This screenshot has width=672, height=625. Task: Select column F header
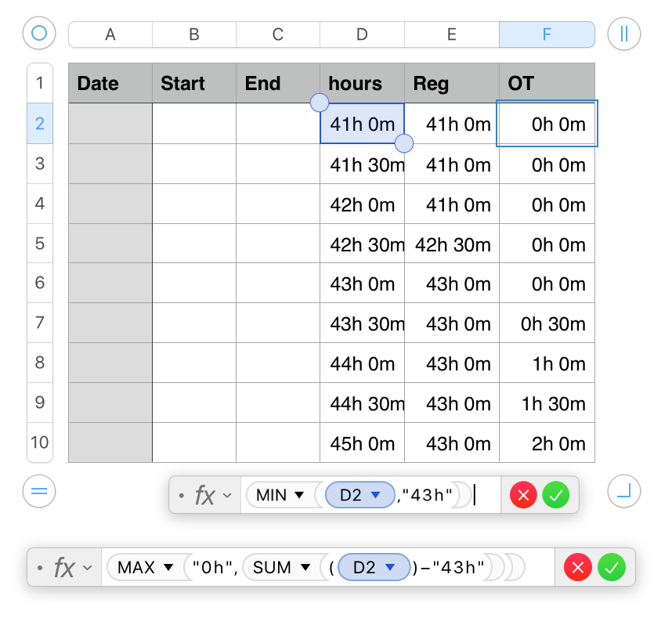click(x=547, y=34)
